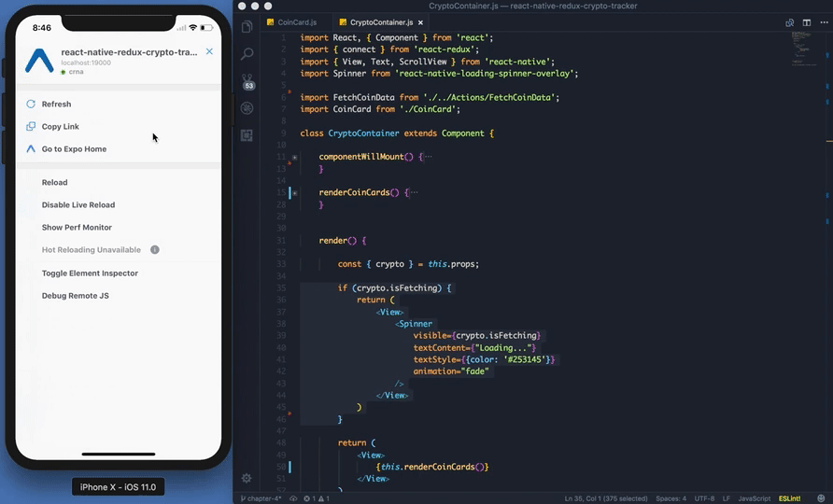Disable Live Reload in the developer menu
This screenshot has width=833, height=504.
point(118,205)
